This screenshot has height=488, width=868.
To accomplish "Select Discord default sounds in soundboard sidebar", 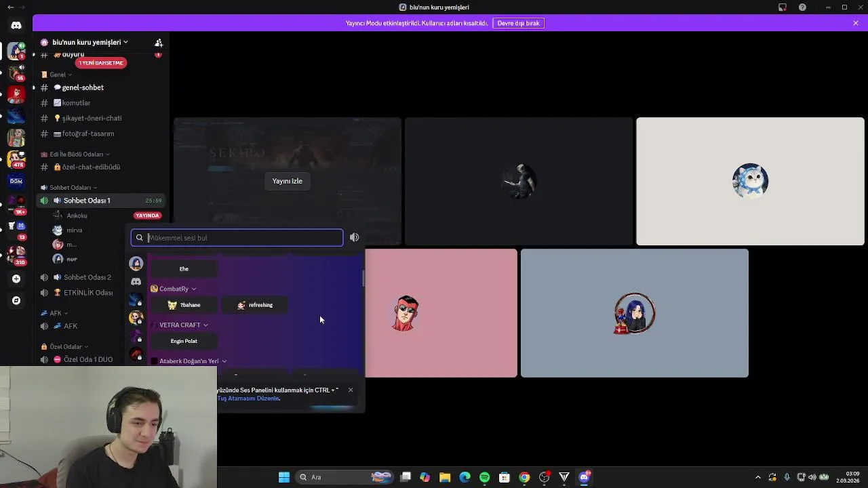I will pyautogui.click(x=136, y=281).
